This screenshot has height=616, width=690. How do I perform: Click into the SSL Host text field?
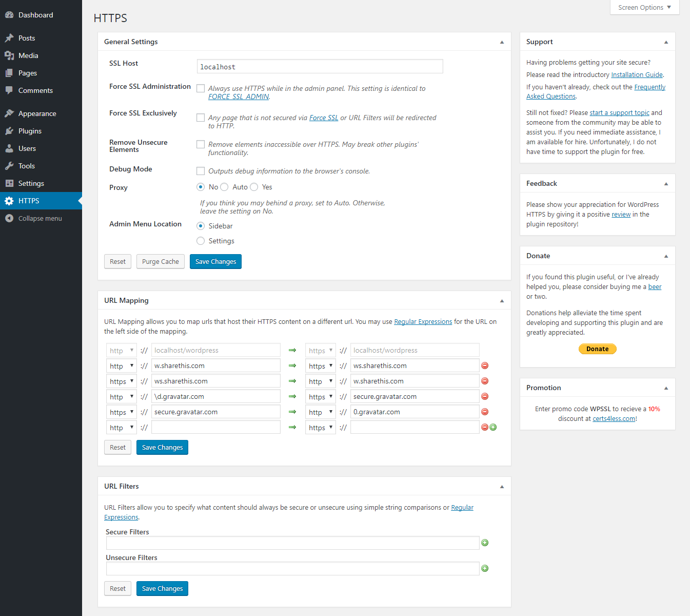(320, 67)
